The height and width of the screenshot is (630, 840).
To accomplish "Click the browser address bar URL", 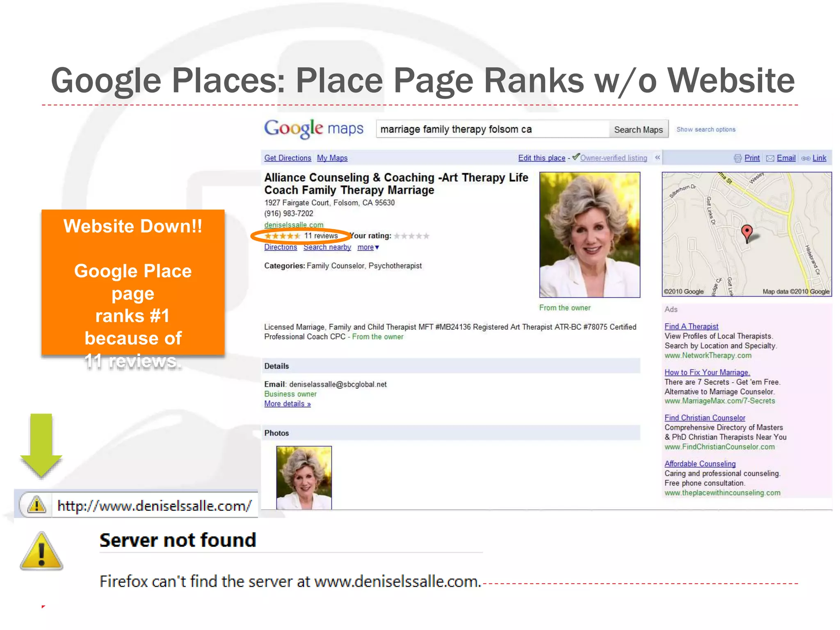I will (154, 506).
